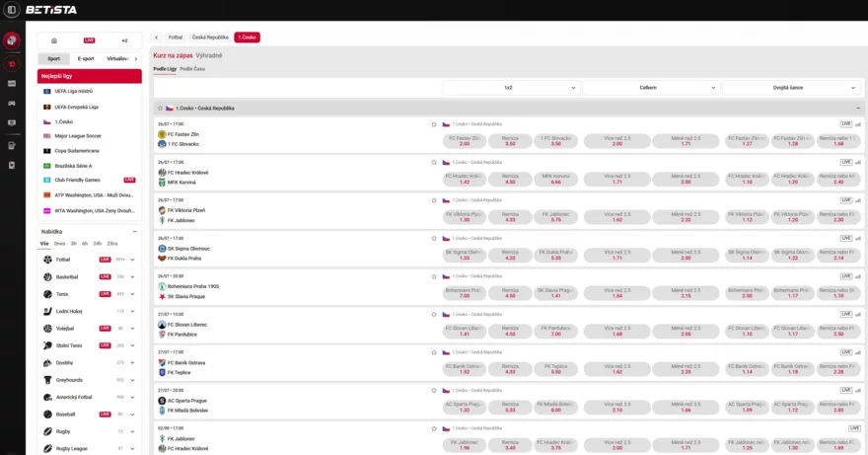This screenshot has height=455, width=868.
Task: Click the A-Z sorting icon in sports panel
Action: click(124, 40)
